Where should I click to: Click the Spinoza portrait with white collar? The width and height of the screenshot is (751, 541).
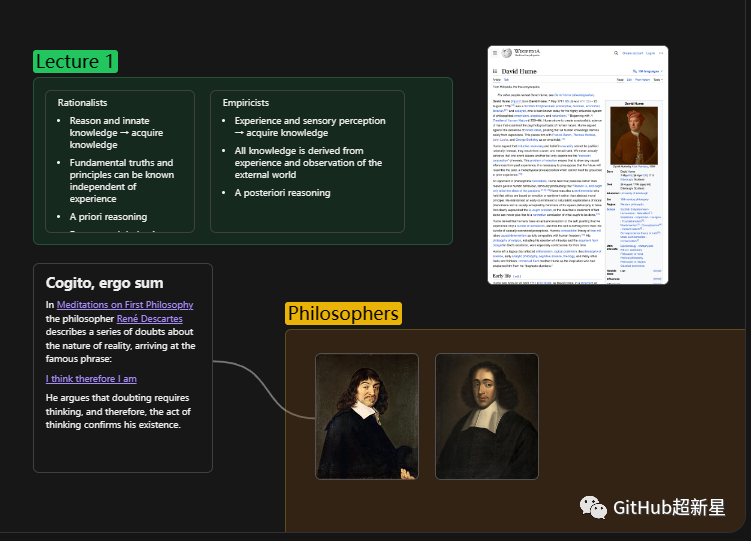(x=487, y=416)
